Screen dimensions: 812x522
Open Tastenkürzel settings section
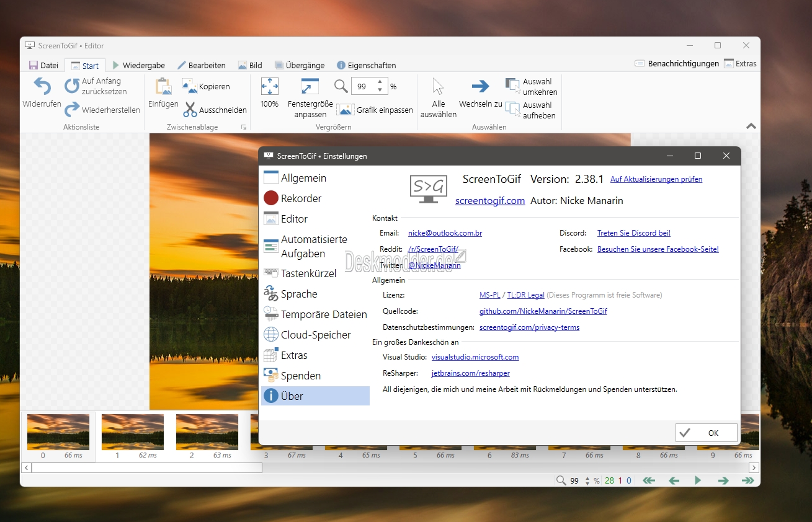coord(315,273)
